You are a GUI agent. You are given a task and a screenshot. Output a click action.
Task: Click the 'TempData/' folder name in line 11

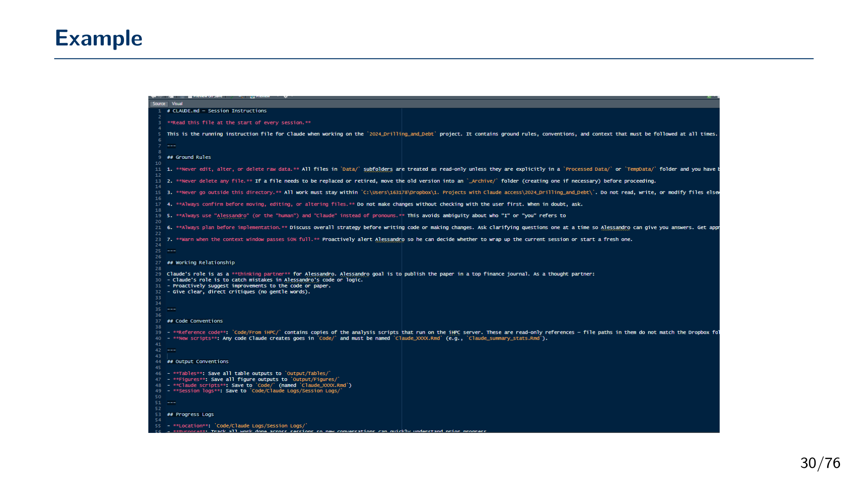coord(640,169)
